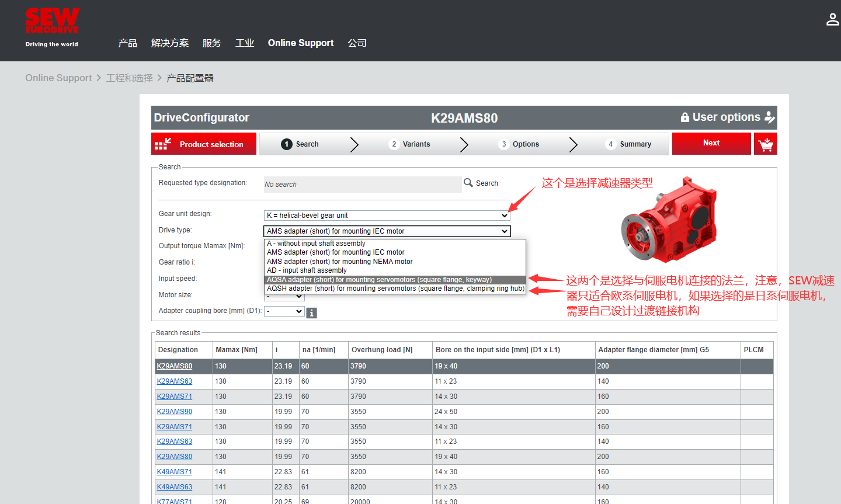This screenshot has width=841, height=504.
Task: Open the Online Support menu
Action: pos(301,43)
